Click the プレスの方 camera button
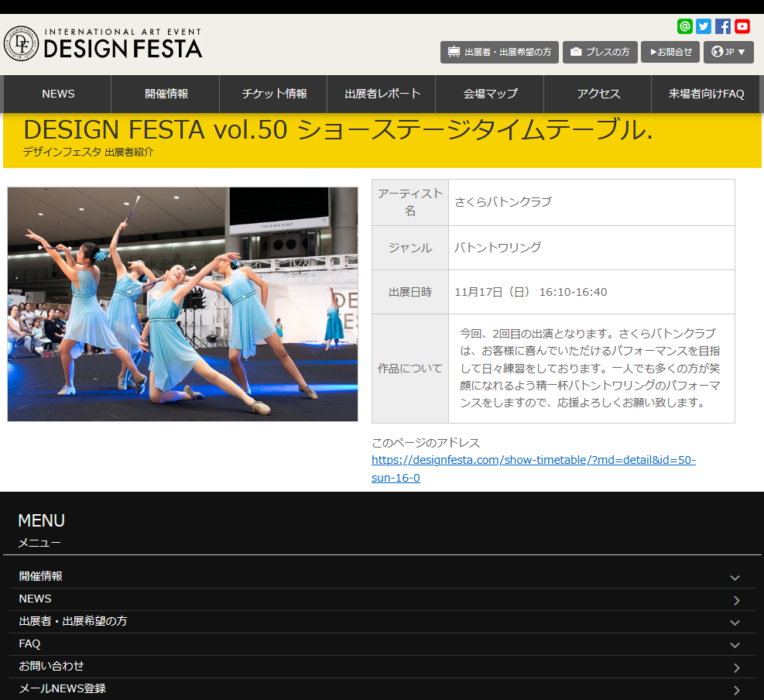The image size is (764, 700). pyautogui.click(x=600, y=52)
